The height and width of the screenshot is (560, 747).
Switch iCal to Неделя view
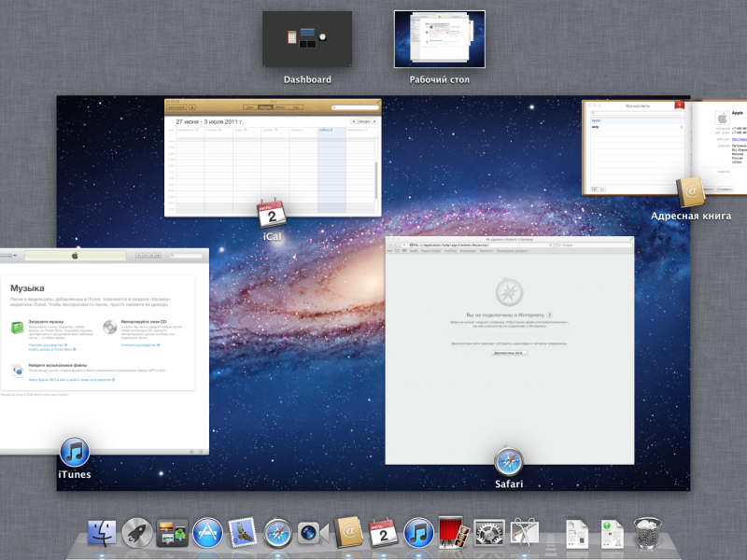click(265, 107)
